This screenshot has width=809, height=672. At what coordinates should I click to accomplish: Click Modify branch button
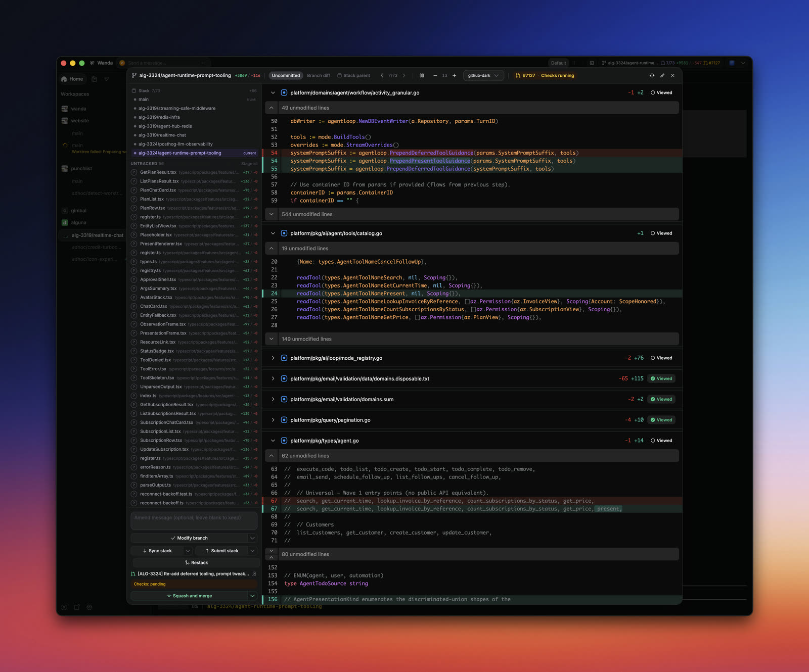[190, 538]
